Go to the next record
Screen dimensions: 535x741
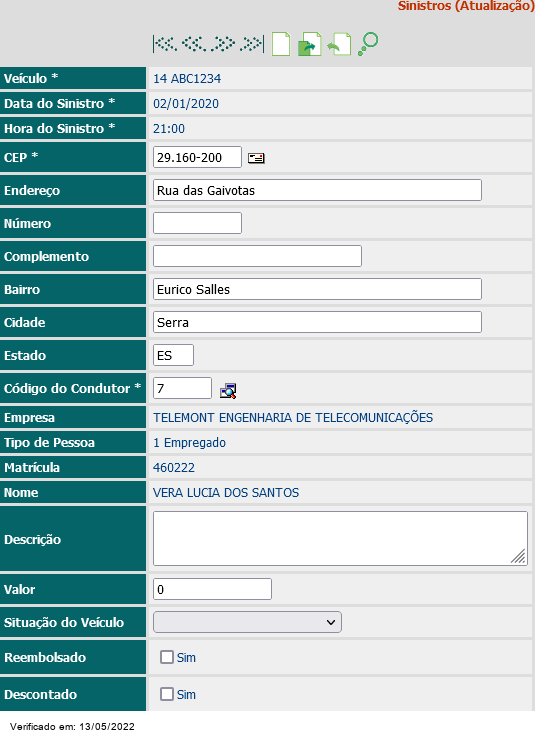223,44
